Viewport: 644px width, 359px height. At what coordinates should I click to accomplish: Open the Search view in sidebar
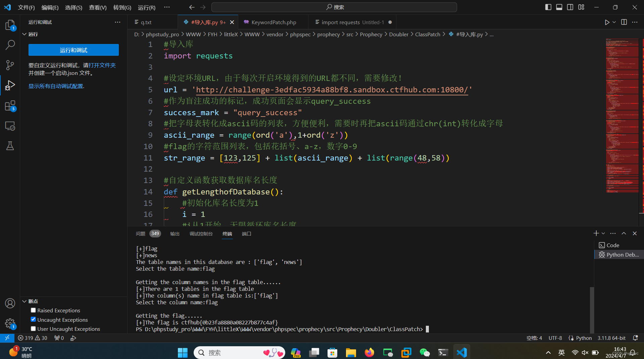tap(10, 45)
